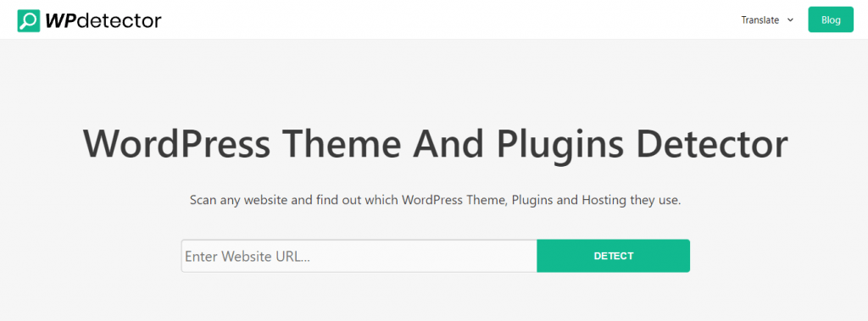Click the word 'WordPress' in the heading
Image resolution: width=868 pixels, height=321 pixels.
(x=176, y=144)
